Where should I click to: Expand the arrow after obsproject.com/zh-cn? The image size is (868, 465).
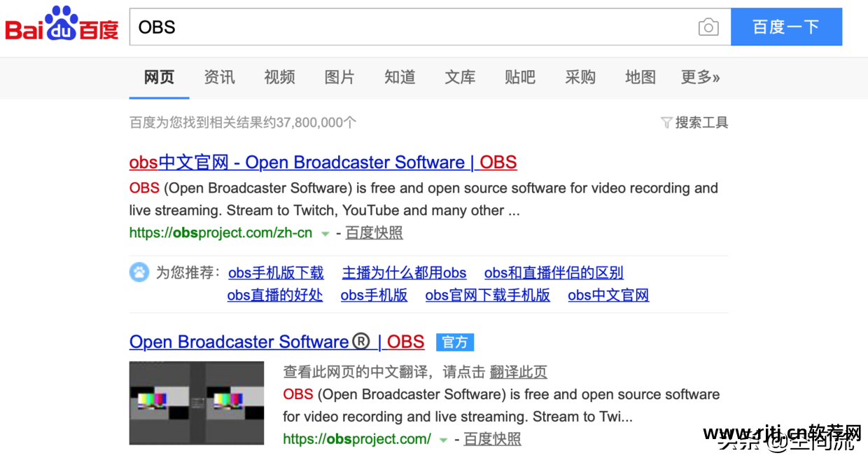[x=325, y=233]
